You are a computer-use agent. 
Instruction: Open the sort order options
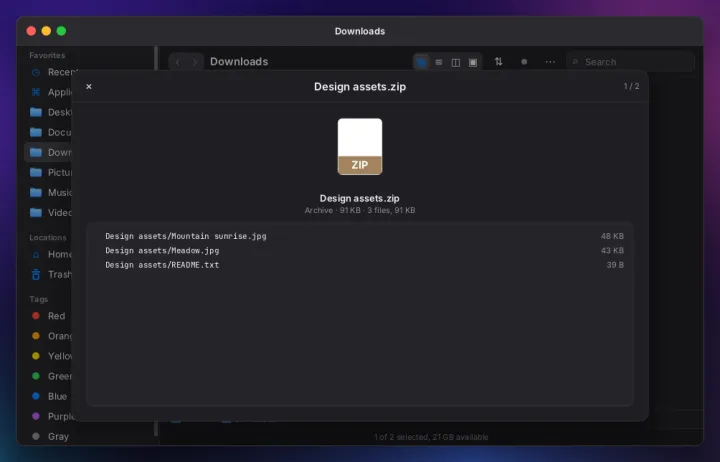click(x=498, y=62)
